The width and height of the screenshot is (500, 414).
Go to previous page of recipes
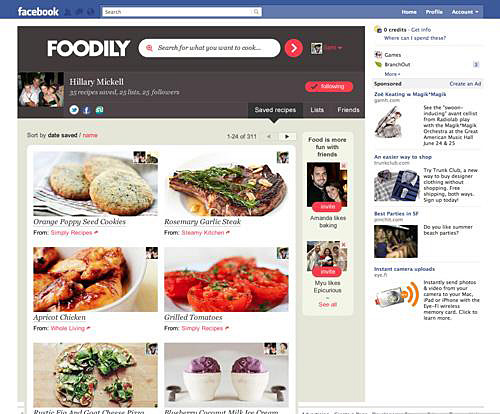(269, 136)
